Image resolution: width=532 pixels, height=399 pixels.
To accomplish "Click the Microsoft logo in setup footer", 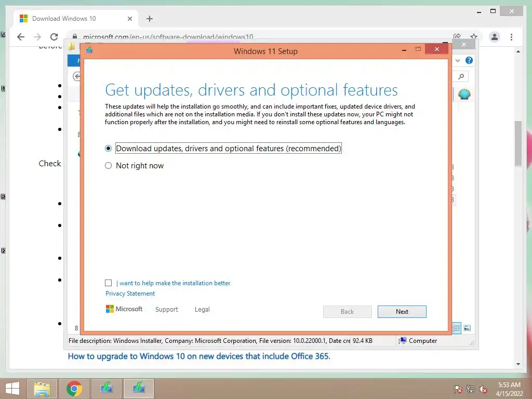I will (124, 309).
